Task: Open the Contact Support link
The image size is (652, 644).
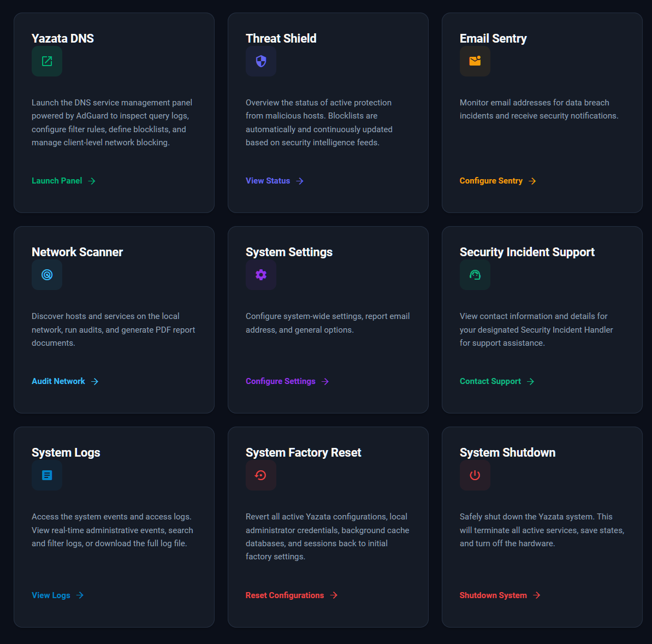Action: tap(497, 381)
